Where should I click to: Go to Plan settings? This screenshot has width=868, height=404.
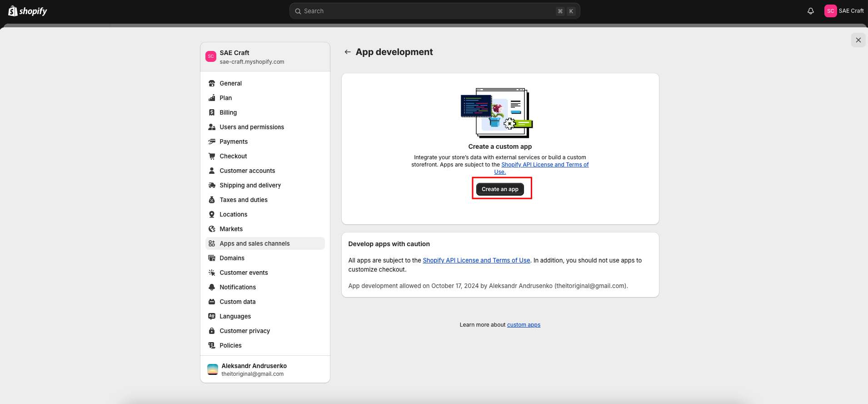(x=265, y=98)
